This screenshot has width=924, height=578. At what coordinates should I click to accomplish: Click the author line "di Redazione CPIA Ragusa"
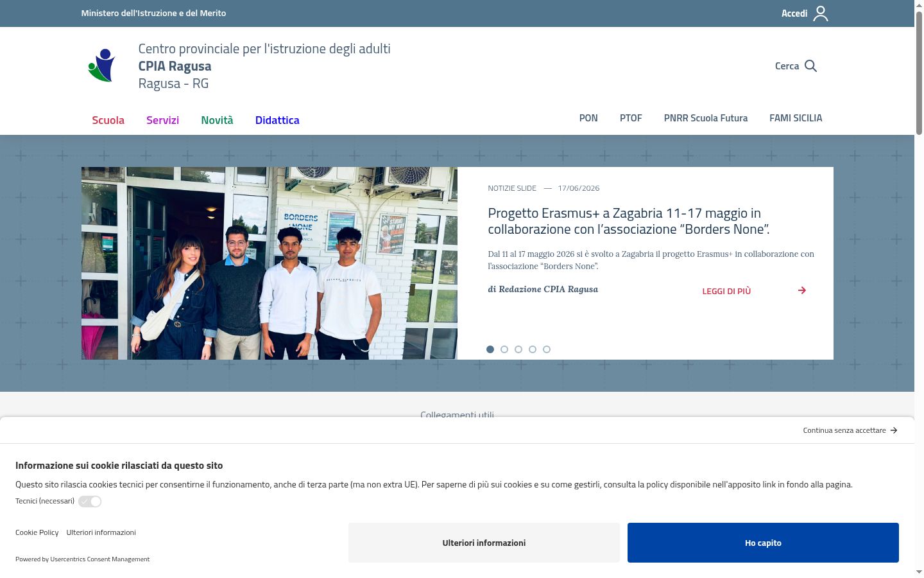point(543,290)
